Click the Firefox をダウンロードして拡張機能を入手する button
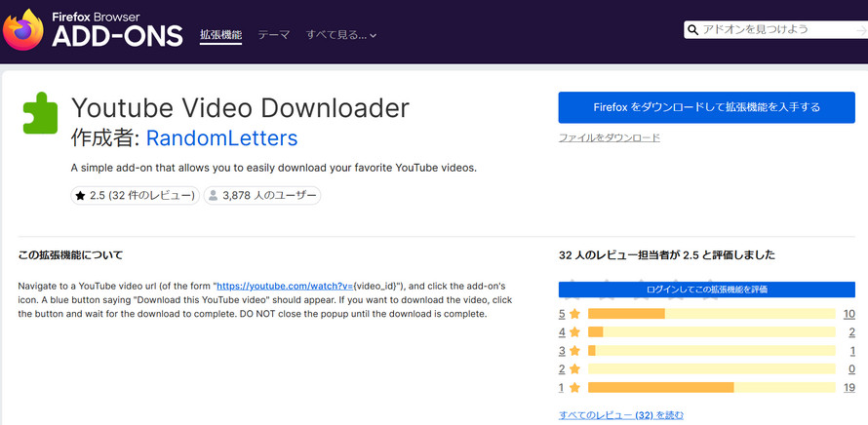 pyautogui.click(x=706, y=107)
